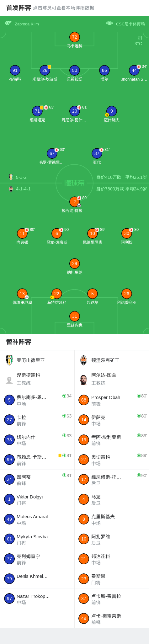Tap captain number 9 迈什诺夫
The width and height of the screenshot is (149, 644).
(112, 111)
